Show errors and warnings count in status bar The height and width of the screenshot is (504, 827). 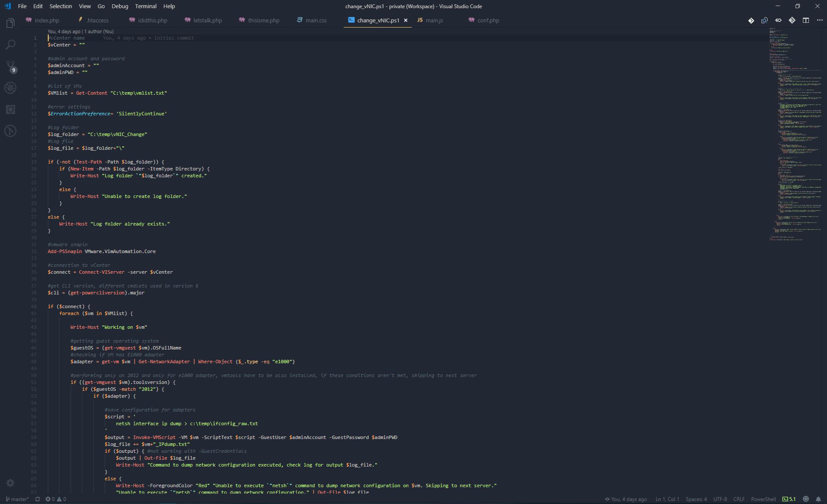(x=56, y=499)
